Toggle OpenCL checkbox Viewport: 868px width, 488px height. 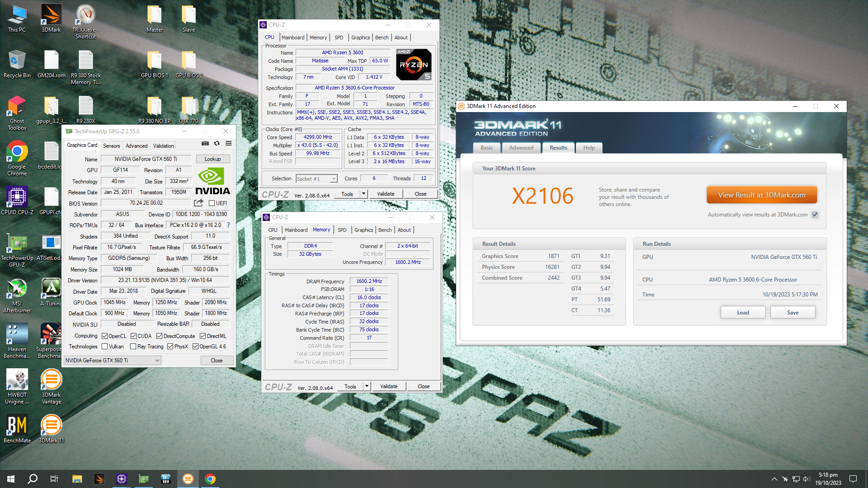click(104, 336)
